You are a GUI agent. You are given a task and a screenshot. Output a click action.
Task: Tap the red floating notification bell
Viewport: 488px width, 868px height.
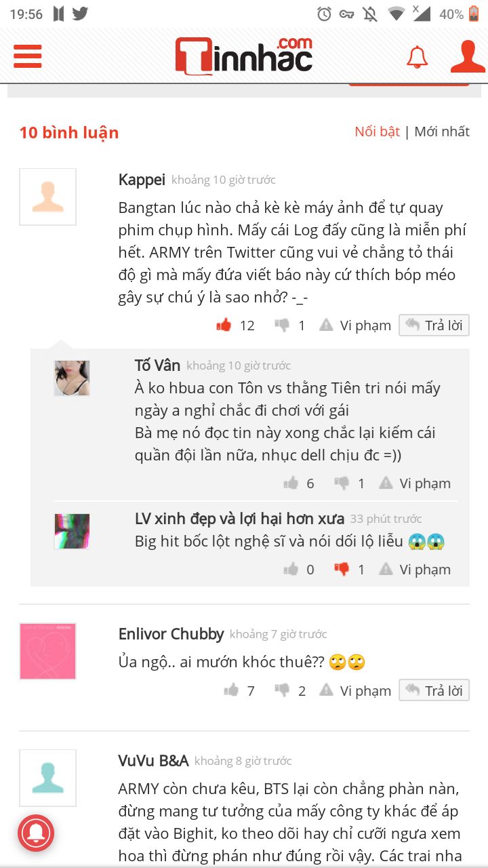(x=36, y=832)
